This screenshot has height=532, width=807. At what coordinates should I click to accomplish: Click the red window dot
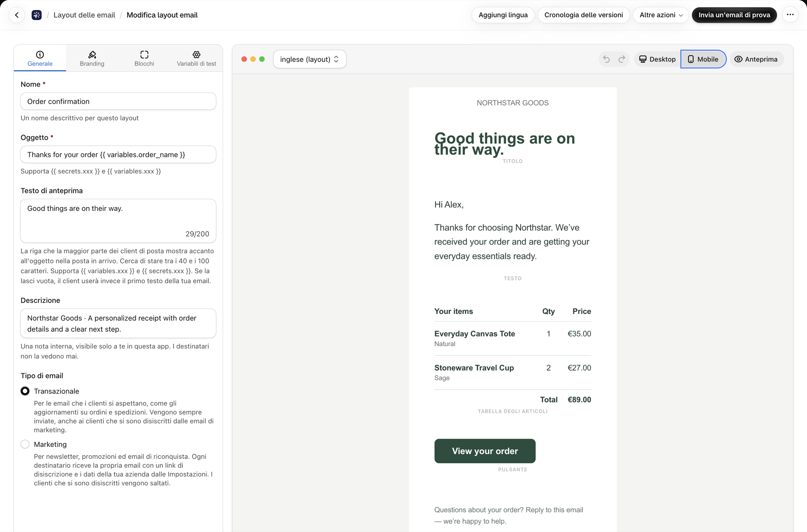tap(244, 59)
